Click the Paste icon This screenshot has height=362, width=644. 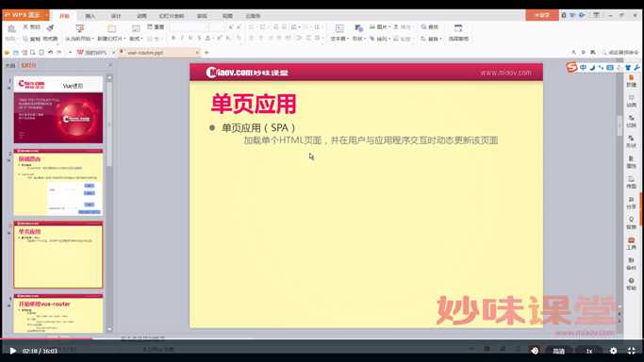[11, 28]
